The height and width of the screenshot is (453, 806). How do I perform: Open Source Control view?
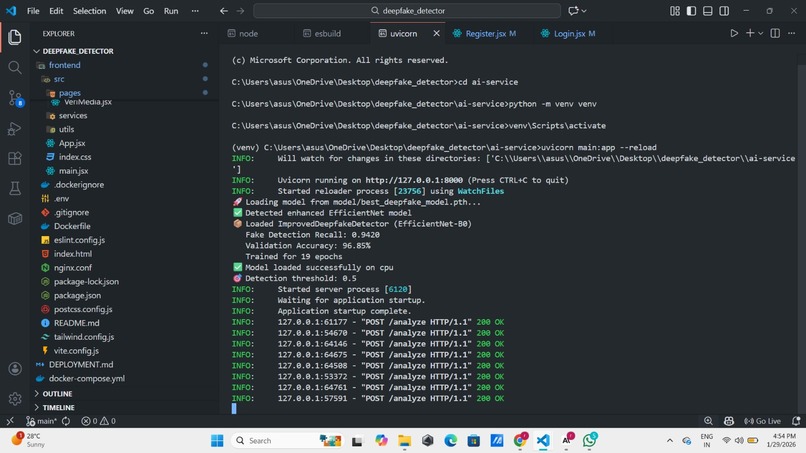pyautogui.click(x=14, y=98)
